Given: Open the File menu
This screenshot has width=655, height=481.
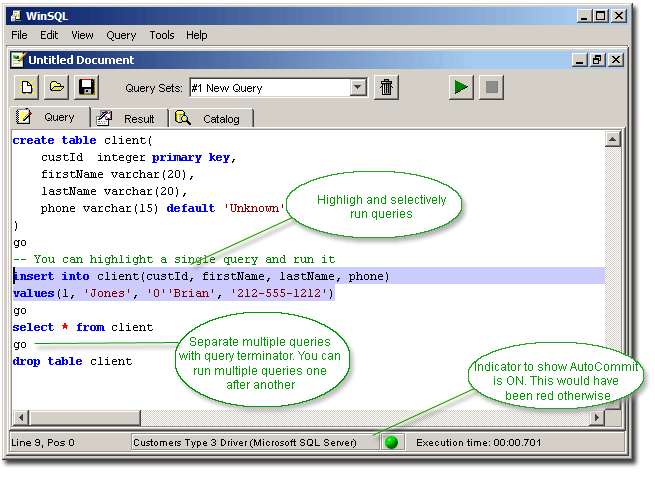Looking at the screenshot, I should pyautogui.click(x=19, y=35).
